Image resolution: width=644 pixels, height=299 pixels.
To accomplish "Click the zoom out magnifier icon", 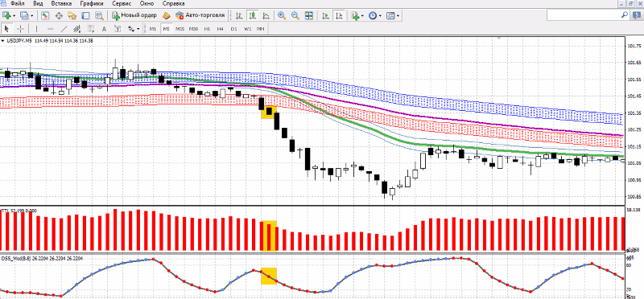I will pos(295,15).
